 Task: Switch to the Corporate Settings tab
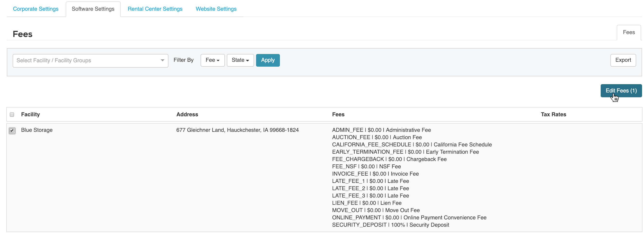(36, 9)
